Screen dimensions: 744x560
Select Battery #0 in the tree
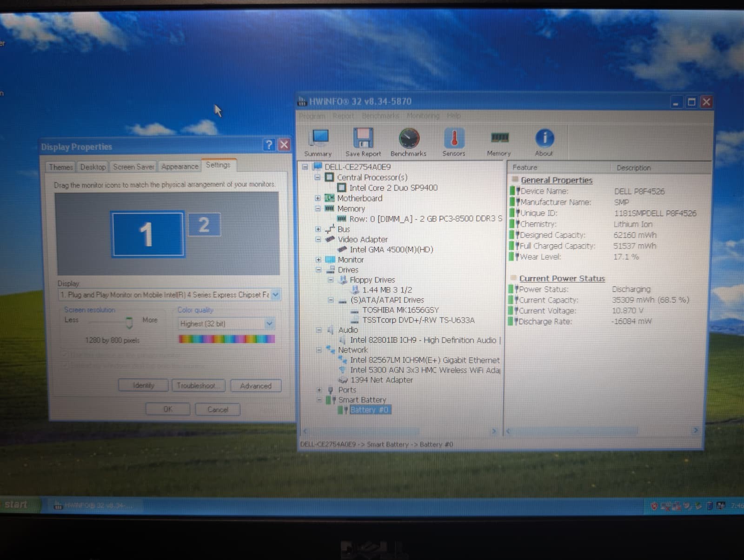(370, 410)
